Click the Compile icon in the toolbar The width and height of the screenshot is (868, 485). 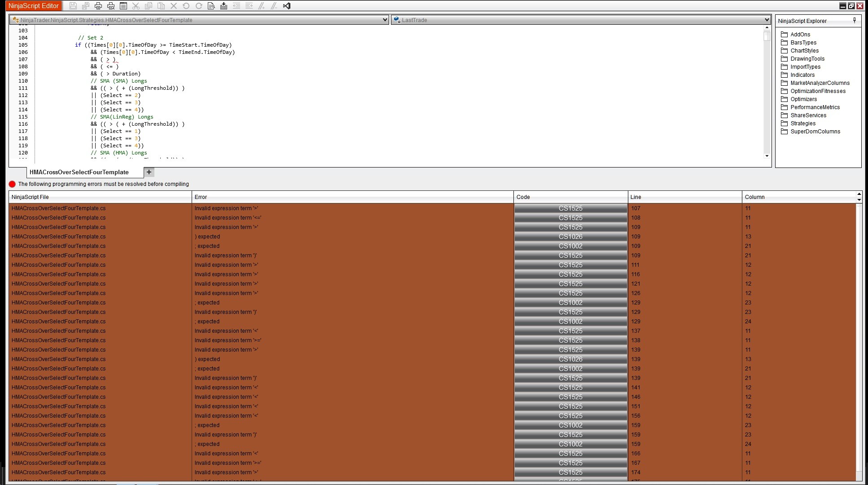point(224,6)
